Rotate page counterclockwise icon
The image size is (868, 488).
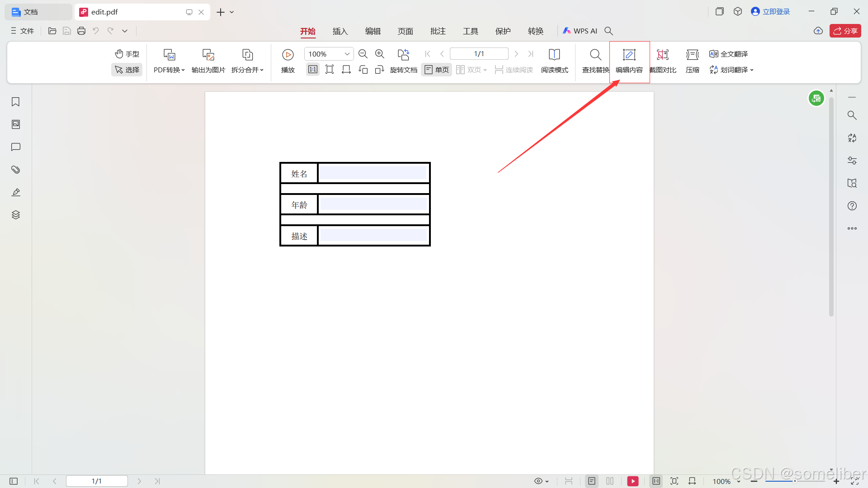[363, 70]
